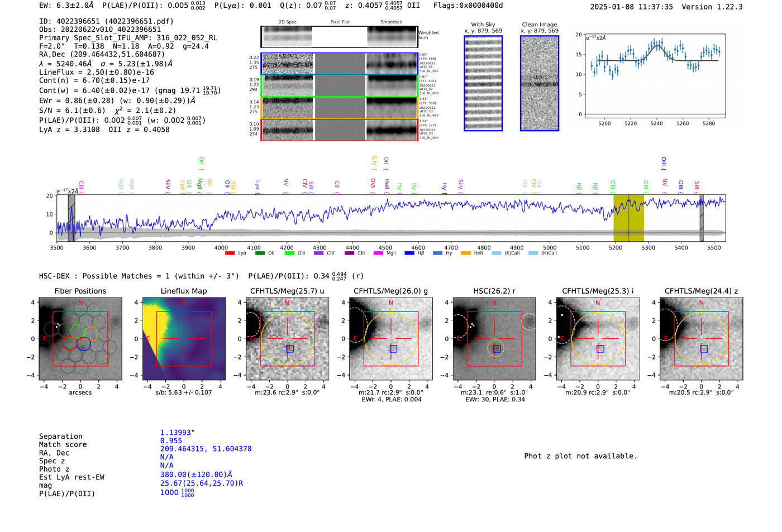Click the 'S/N = 6.1(±0.6)' text

pyautogui.click(x=72, y=111)
